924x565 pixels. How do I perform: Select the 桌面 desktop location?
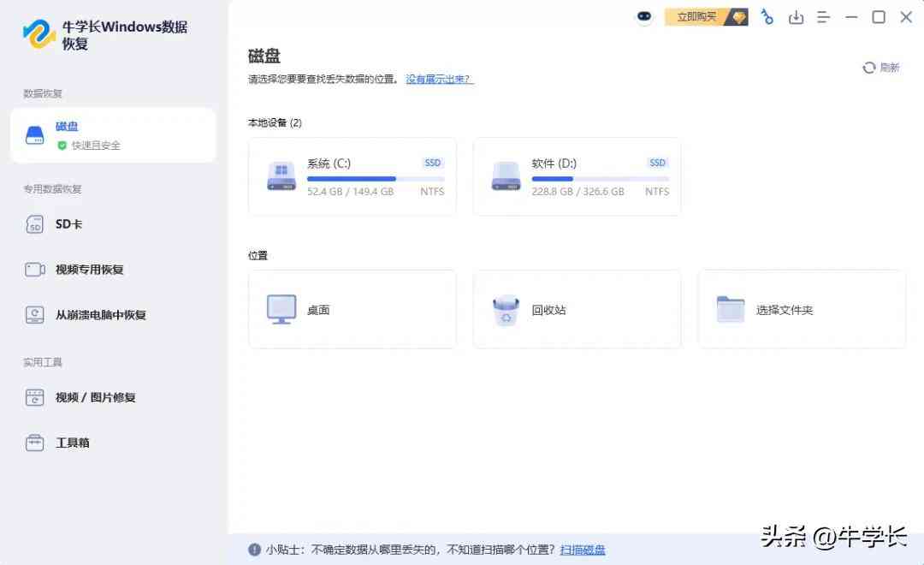pyautogui.click(x=352, y=309)
